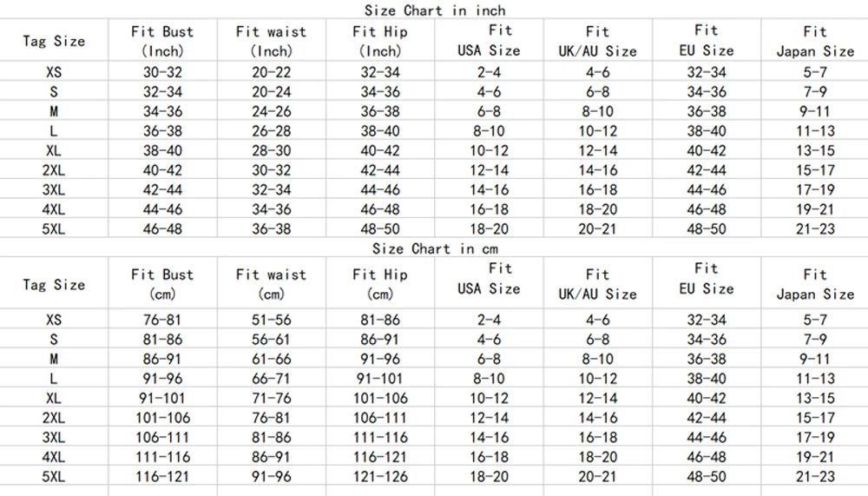Image resolution: width=868 pixels, height=496 pixels.
Task: Click hip value 91-101 in cm chart
Action: [x=380, y=379]
